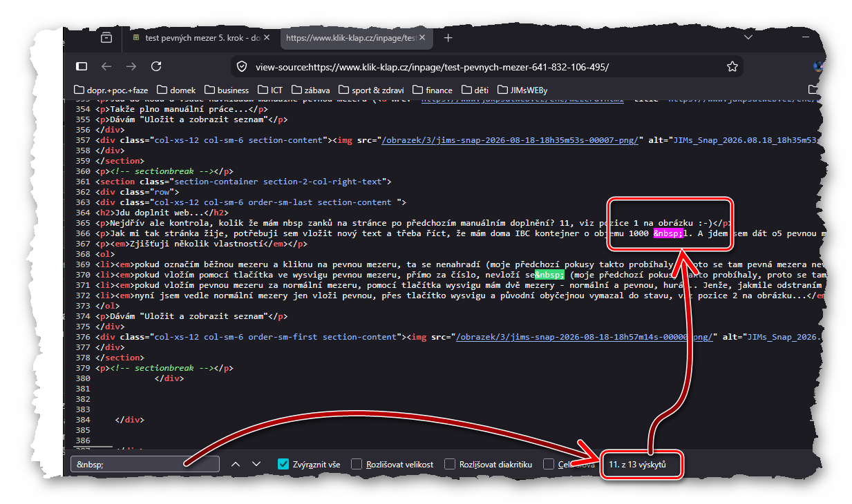Open a new tab with plus button
The width and height of the screenshot is (852, 504).
448,38
